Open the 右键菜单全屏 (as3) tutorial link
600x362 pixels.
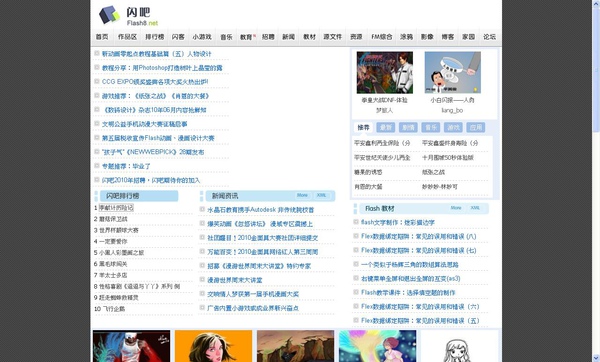pos(411,279)
